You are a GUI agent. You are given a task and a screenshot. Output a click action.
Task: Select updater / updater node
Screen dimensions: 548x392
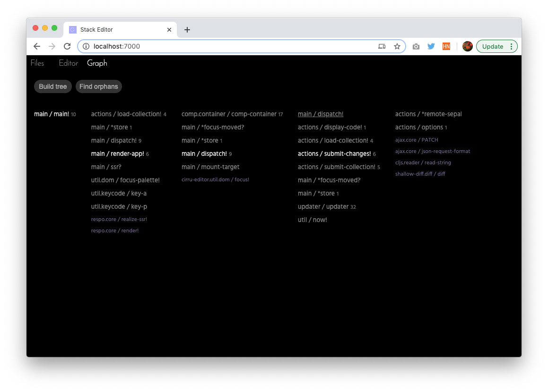point(327,207)
